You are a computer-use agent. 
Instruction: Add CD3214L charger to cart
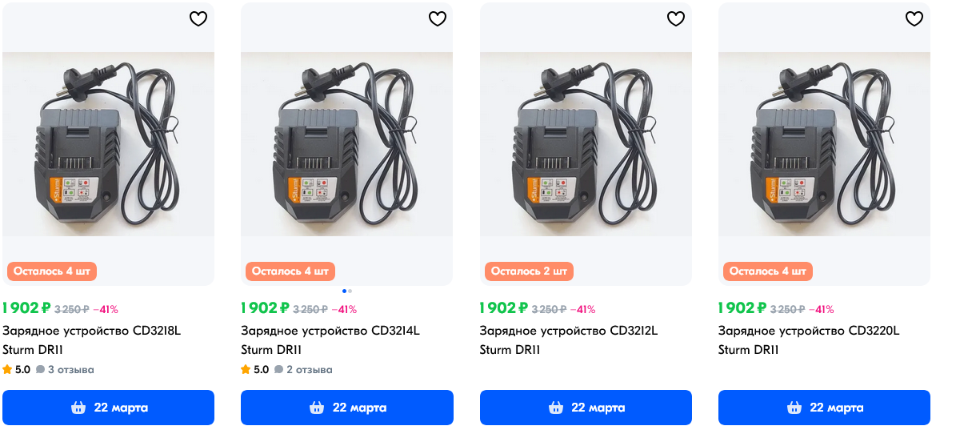(x=347, y=408)
